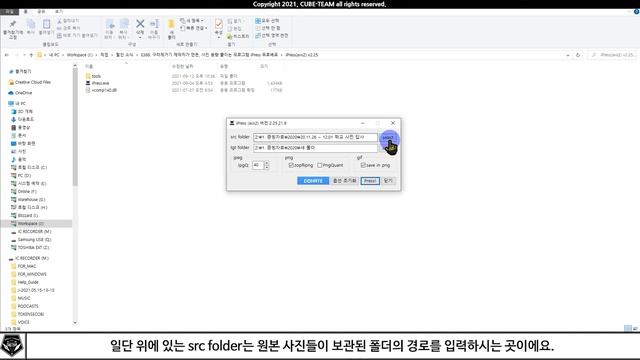Image resolution: width=640 pixels, height=360 pixels.
Task: Click Workspace segment in address bar
Action: 80,55
